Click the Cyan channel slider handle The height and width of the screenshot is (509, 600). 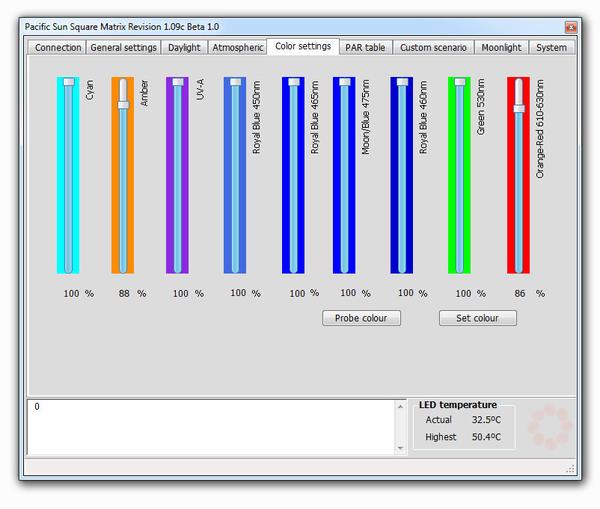pos(68,82)
